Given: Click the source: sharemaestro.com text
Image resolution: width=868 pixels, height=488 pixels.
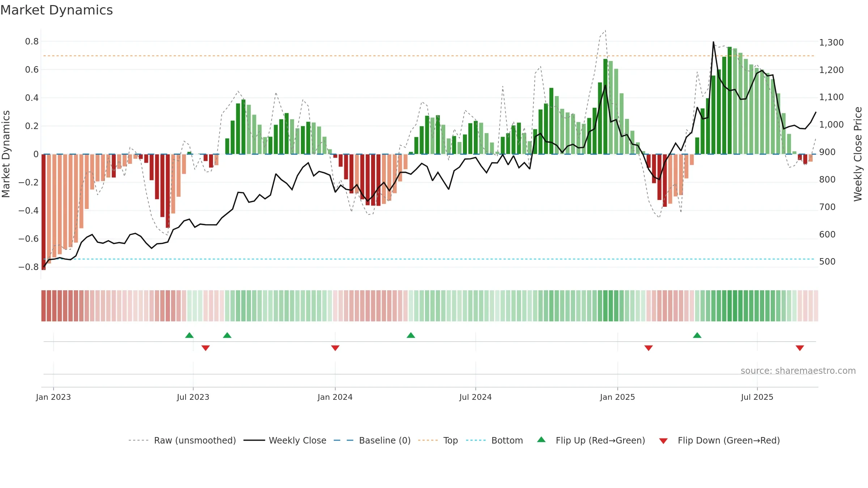Looking at the screenshot, I should pyautogui.click(x=798, y=371).
